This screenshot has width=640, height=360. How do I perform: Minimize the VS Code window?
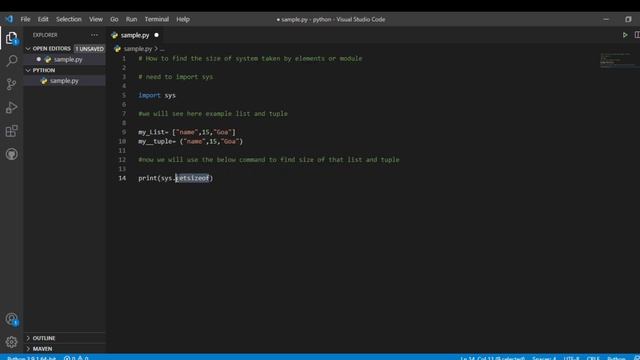tap(606, 19)
